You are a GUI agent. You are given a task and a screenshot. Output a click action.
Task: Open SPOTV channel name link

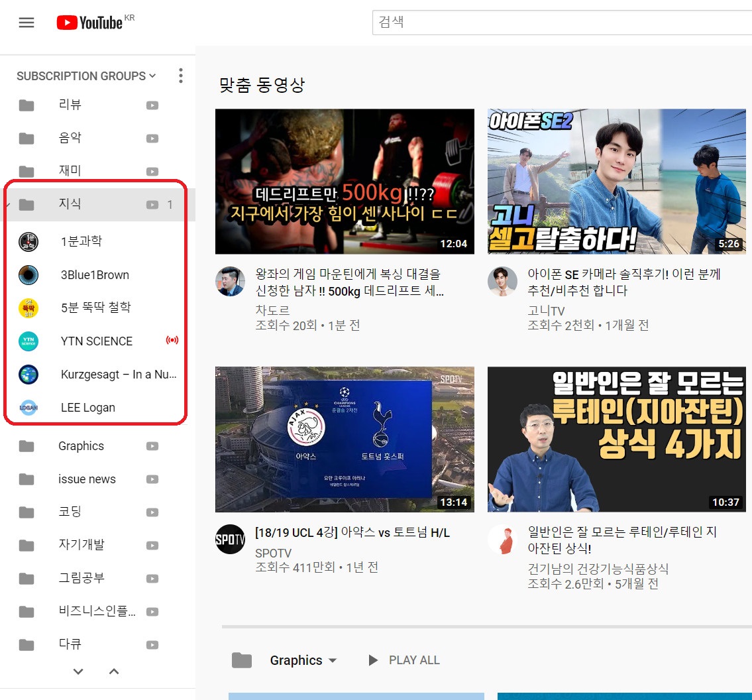[x=274, y=554]
